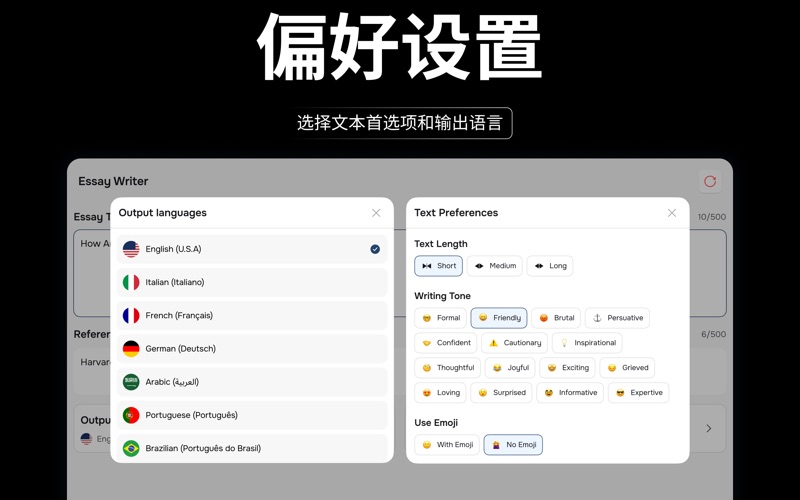Click the 6/500 character counter
Viewport: 800px width, 500px height.
pos(713,334)
